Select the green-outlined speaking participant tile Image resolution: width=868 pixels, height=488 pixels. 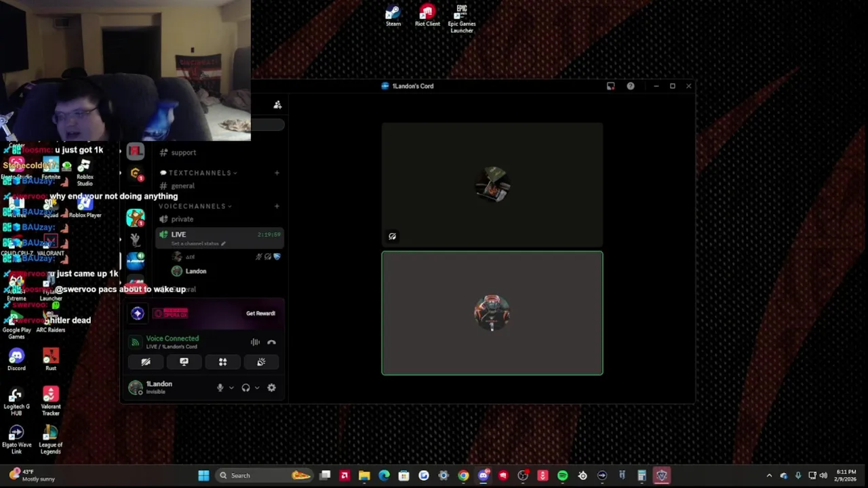tap(492, 313)
